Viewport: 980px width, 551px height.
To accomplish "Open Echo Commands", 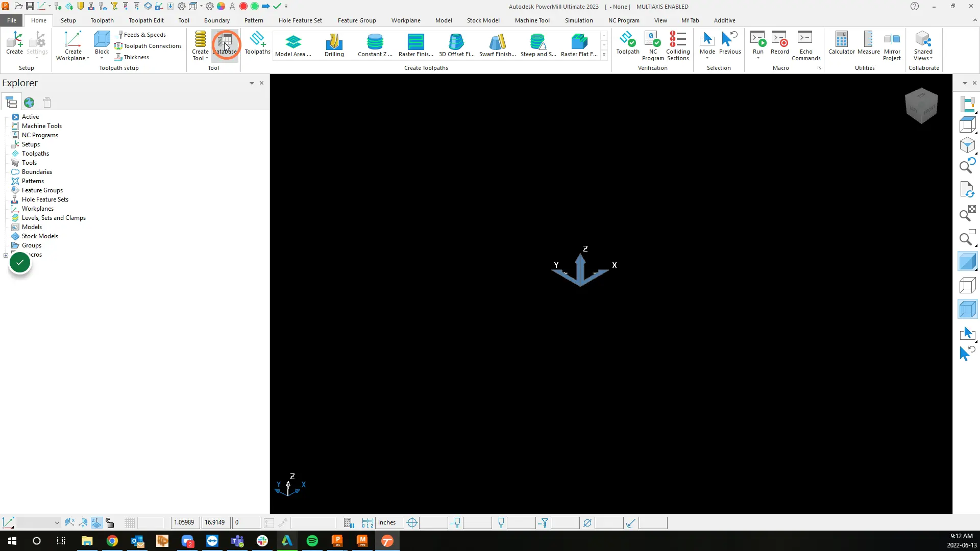I will [806, 46].
